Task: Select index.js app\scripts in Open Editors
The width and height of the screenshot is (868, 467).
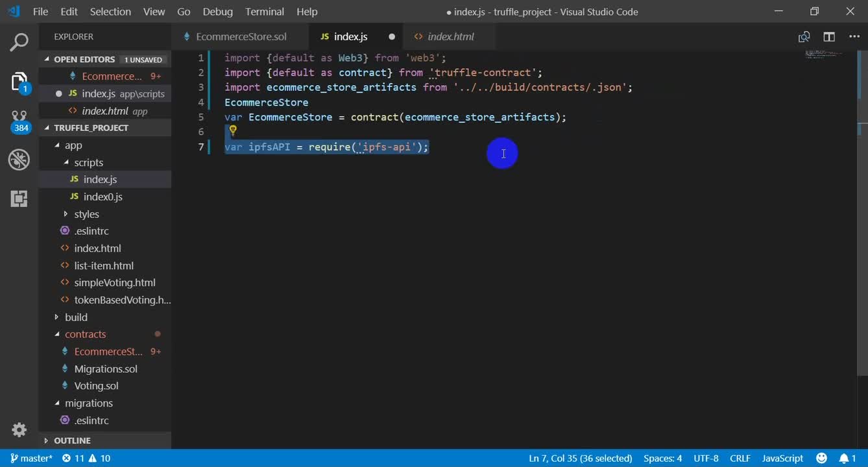Action: pyautogui.click(x=105, y=93)
